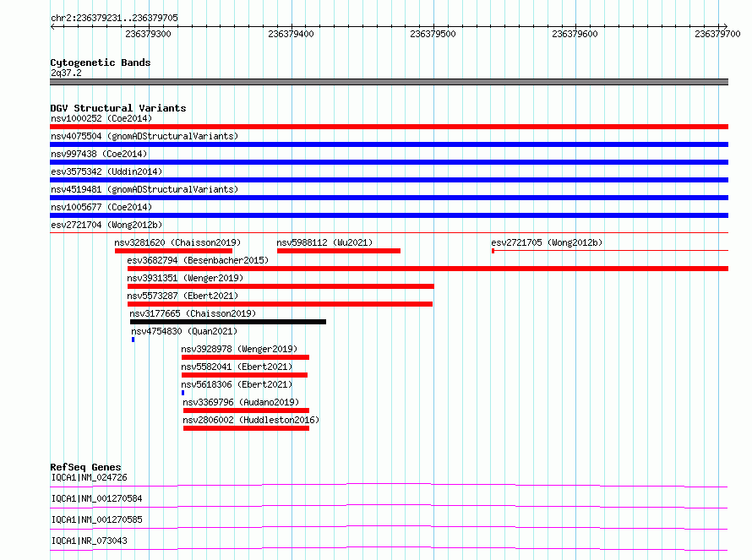Viewport: 752px width, 560px height.
Task: Select esv3575342 (Uddin2014) label
Action: 106,171
